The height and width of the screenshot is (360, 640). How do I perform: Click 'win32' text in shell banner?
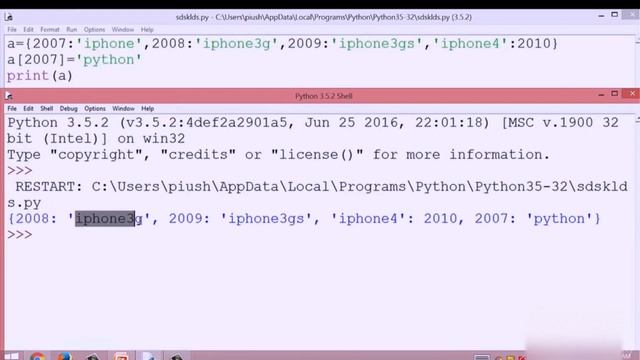(x=164, y=139)
